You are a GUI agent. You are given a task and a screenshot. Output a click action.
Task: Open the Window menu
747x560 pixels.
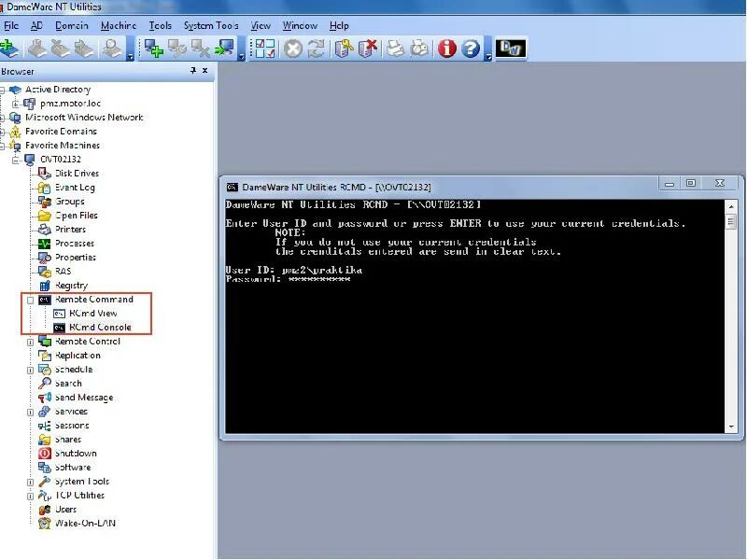point(300,26)
